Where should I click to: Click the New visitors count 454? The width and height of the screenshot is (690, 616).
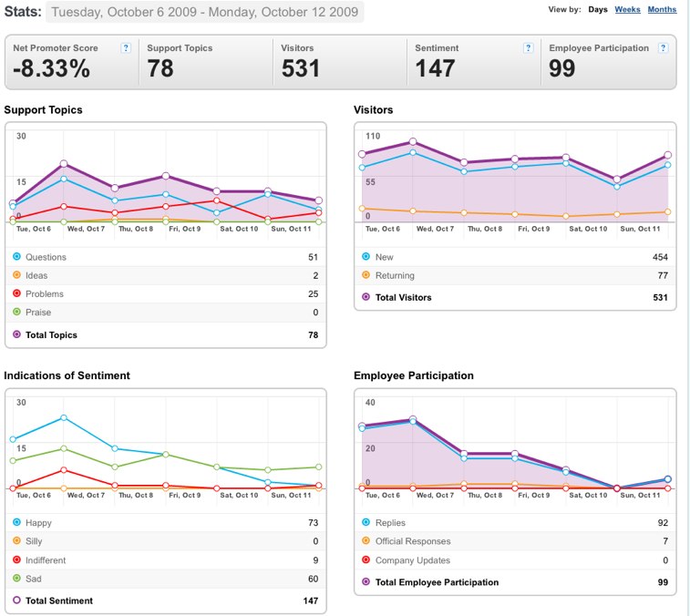[x=660, y=257]
